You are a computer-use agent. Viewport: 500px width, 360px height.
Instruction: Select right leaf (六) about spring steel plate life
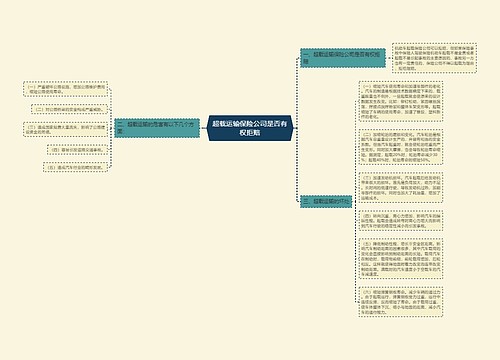[401, 302]
